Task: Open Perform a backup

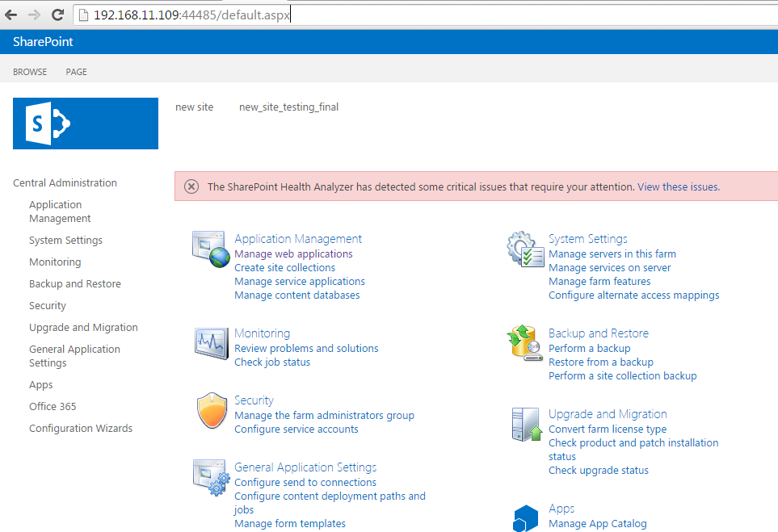Action: [x=590, y=349]
